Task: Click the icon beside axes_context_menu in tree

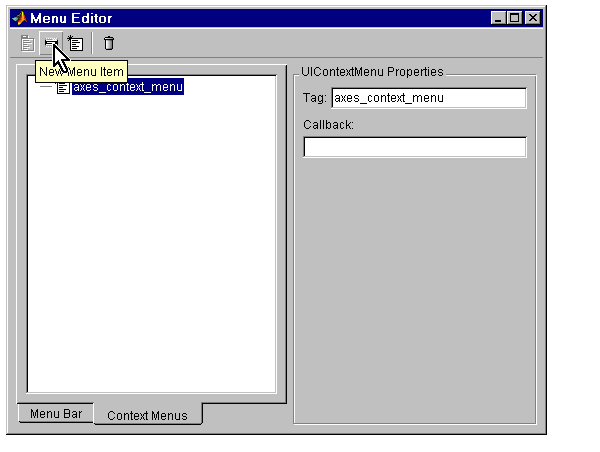Action: (63, 87)
